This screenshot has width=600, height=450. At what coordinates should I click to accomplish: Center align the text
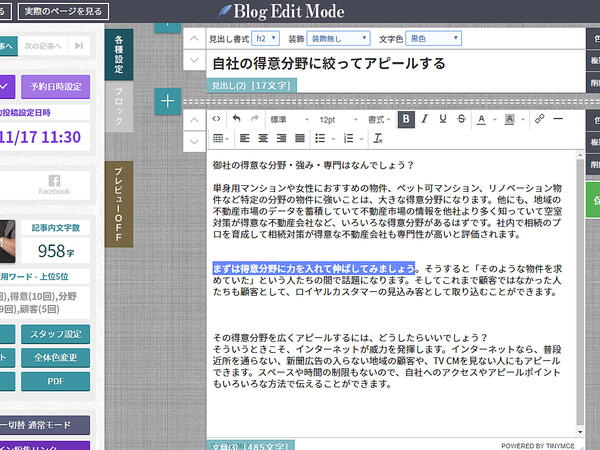[263, 138]
